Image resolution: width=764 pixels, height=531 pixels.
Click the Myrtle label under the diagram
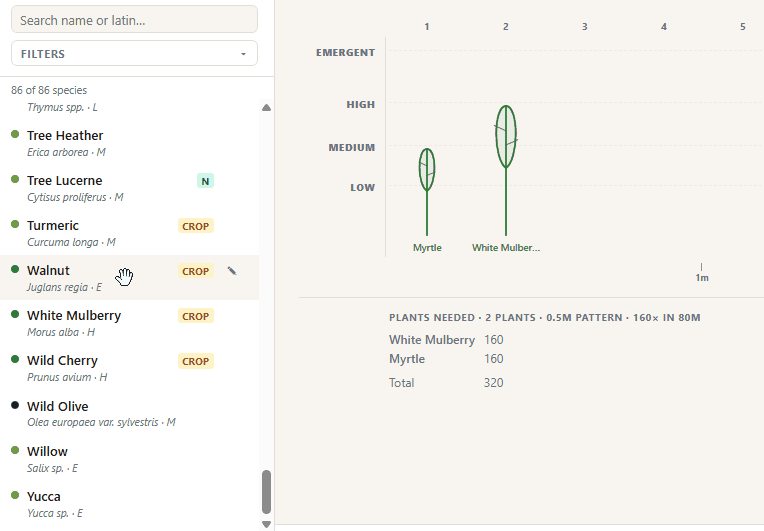click(427, 247)
